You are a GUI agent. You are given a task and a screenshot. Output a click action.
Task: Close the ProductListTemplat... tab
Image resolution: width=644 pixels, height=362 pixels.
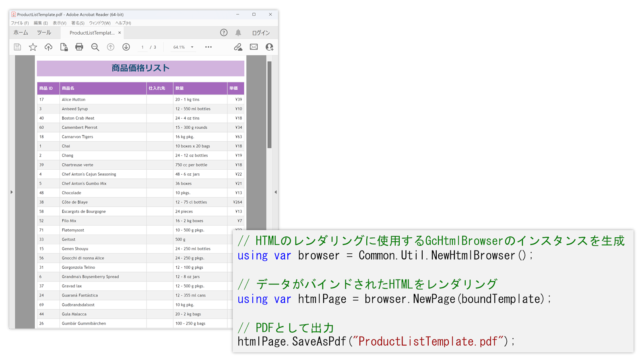(120, 33)
